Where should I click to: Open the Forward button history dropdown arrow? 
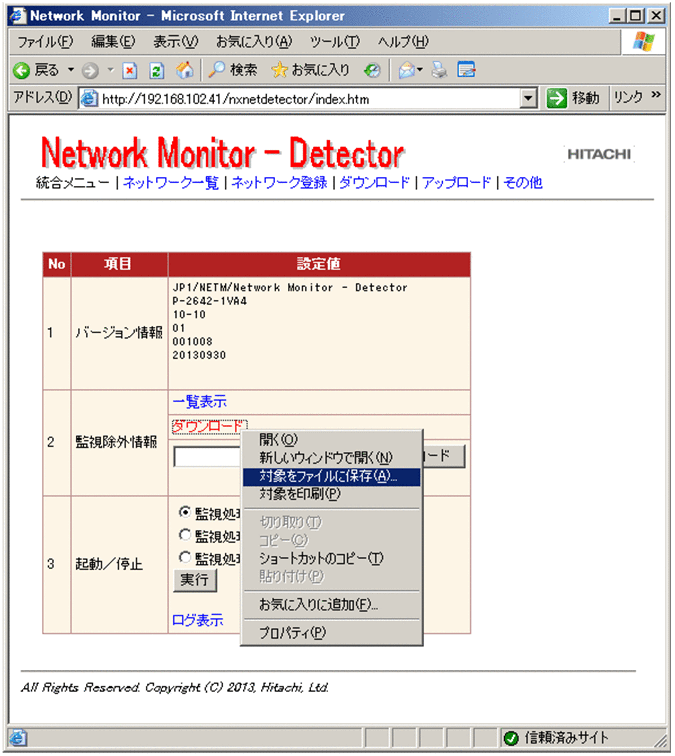pyautogui.click(x=110, y=70)
